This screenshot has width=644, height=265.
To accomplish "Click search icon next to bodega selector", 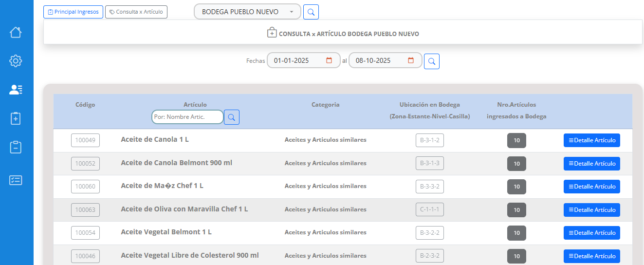I will (x=311, y=12).
